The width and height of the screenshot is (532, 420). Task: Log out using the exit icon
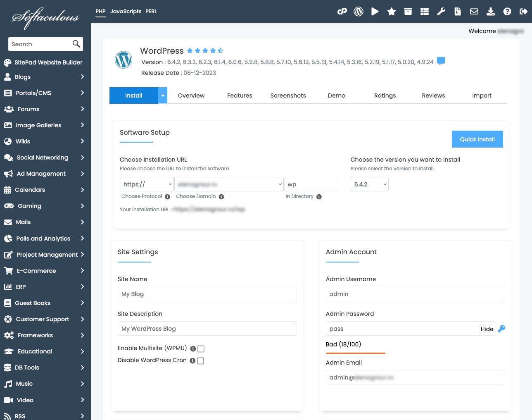coord(523,12)
